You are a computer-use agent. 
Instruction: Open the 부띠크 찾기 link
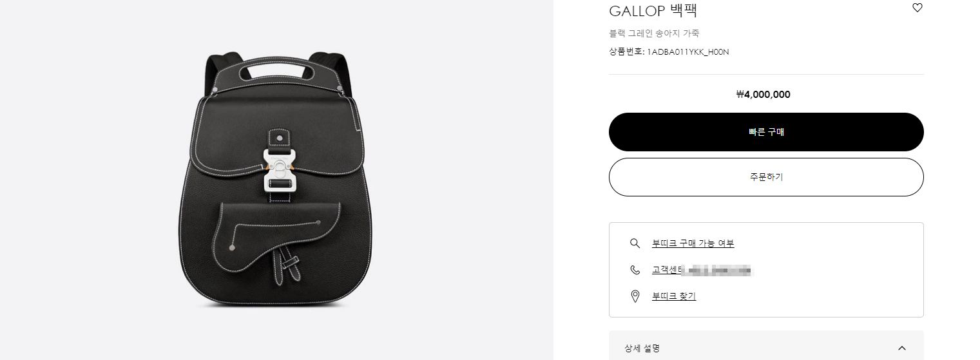[x=674, y=296]
